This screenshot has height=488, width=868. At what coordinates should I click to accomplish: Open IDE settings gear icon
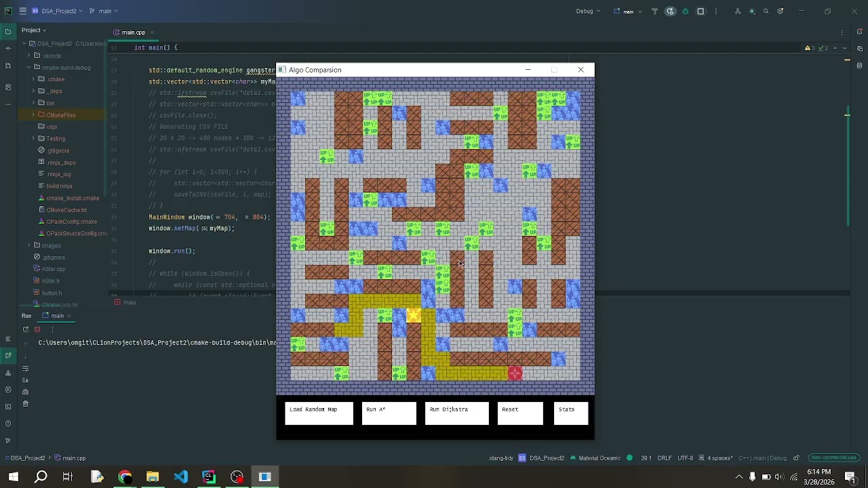click(781, 11)
